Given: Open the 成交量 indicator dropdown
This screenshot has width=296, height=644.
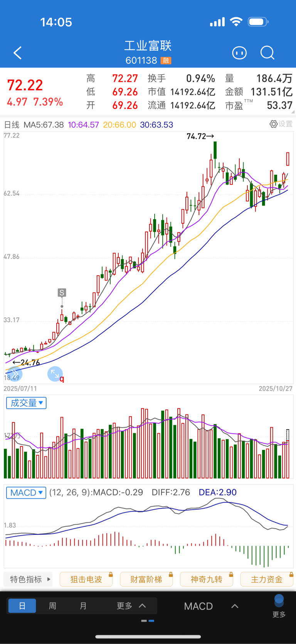Looking at the screenshot, I should coord(26,403).
